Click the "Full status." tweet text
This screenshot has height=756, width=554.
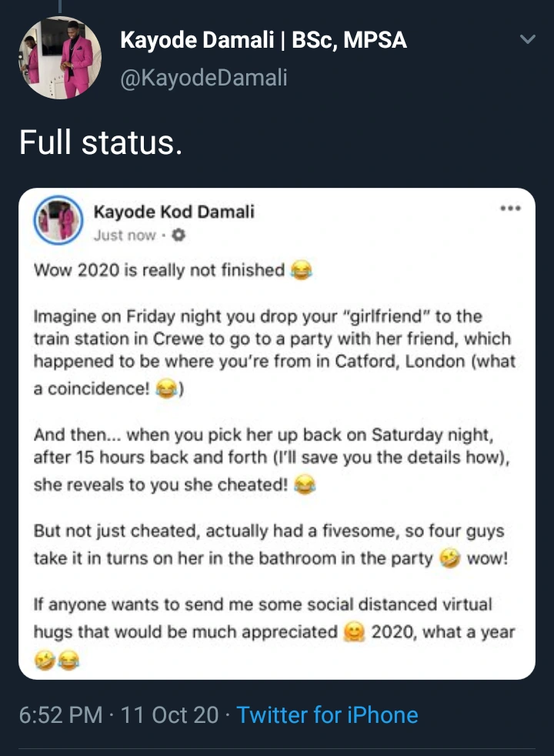tap(101, 143)
